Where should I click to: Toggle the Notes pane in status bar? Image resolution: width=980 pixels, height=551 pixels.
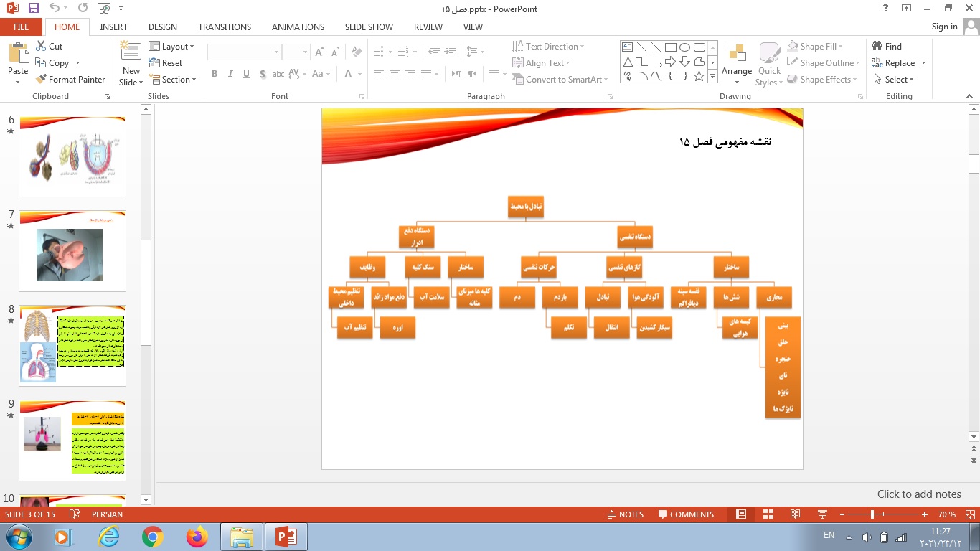click(624, 514)
